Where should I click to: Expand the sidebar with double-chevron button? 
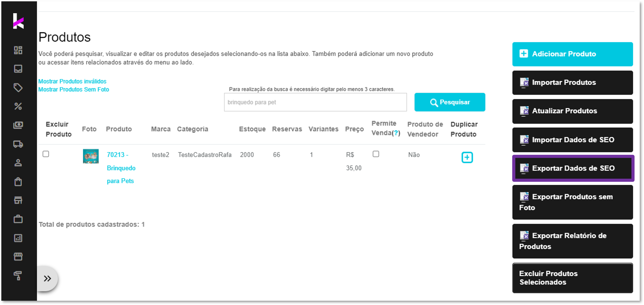coord(47,278)
